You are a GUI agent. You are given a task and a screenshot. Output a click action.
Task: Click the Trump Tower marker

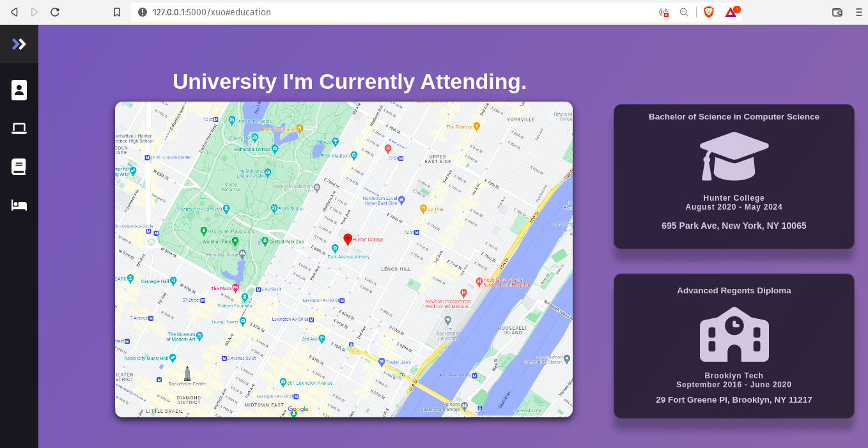click(243, 321)
